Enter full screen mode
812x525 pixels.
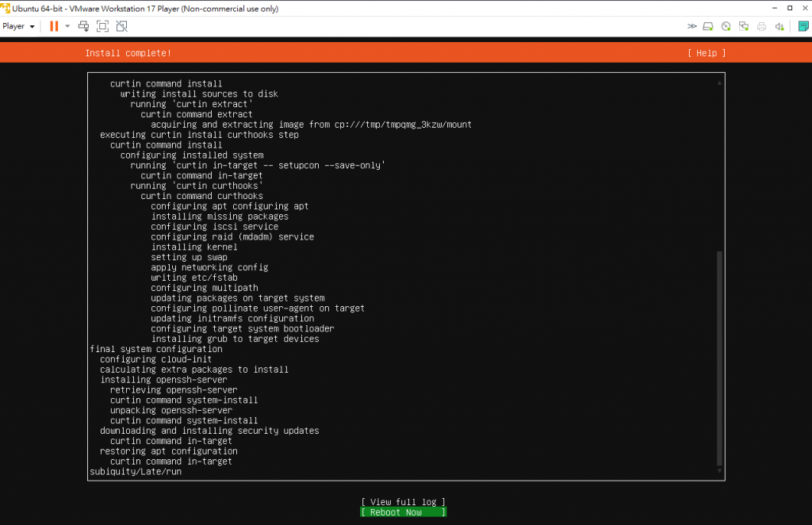(102, 26)
